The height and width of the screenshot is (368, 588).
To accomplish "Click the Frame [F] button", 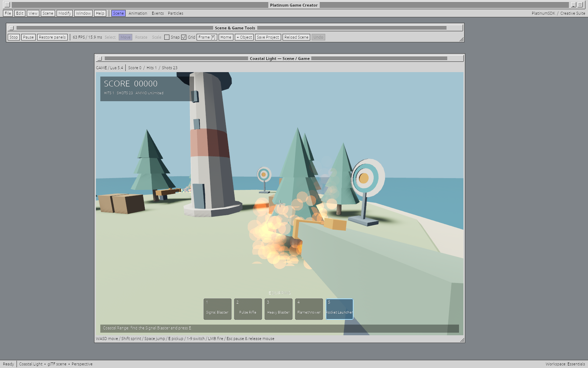I will click(x=207, y=37).
